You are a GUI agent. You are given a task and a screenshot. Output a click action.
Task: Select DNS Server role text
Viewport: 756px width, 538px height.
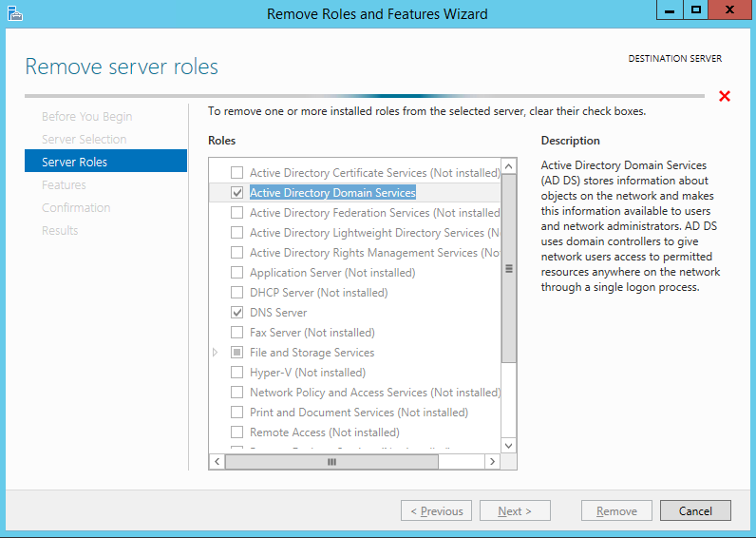tap(278, 313)
